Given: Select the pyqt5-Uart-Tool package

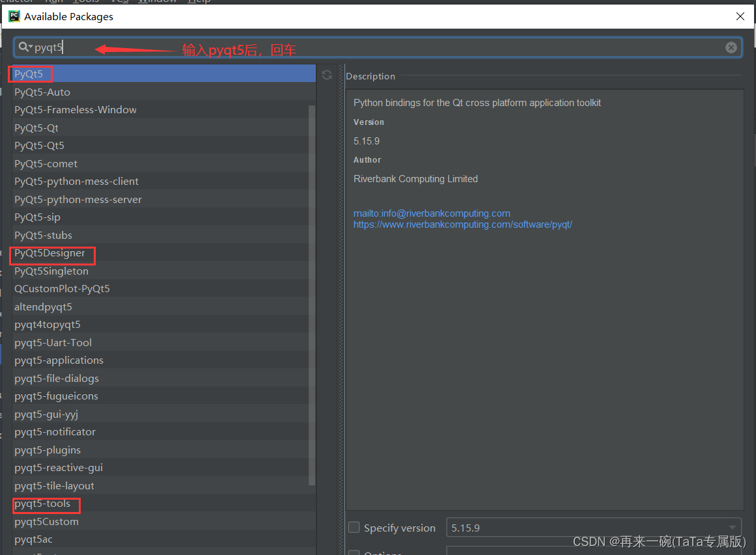Looking at the screenshot, I should coord(164,342).
